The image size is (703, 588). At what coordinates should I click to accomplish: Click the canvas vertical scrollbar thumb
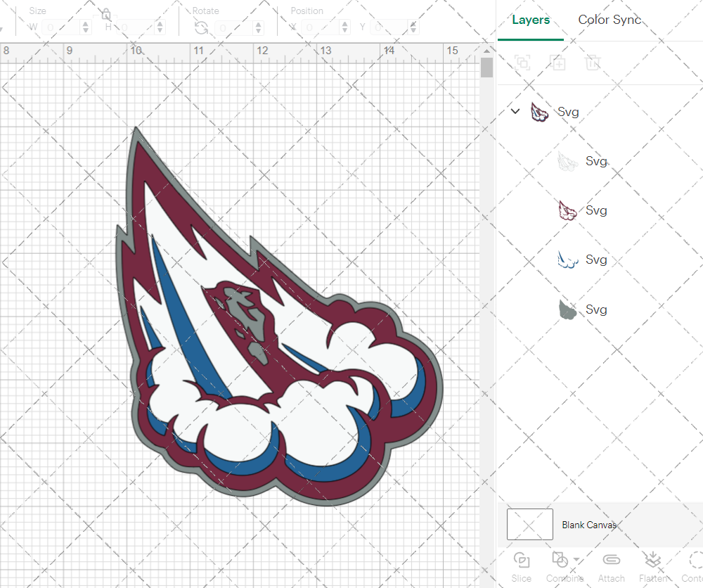pos(486,68)
